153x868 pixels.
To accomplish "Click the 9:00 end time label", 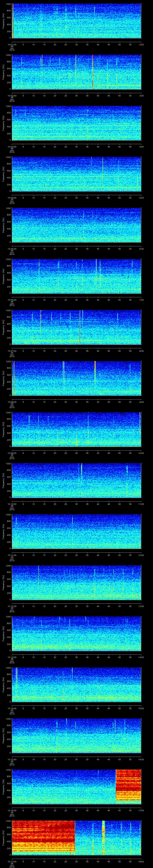I will (141, 402).
